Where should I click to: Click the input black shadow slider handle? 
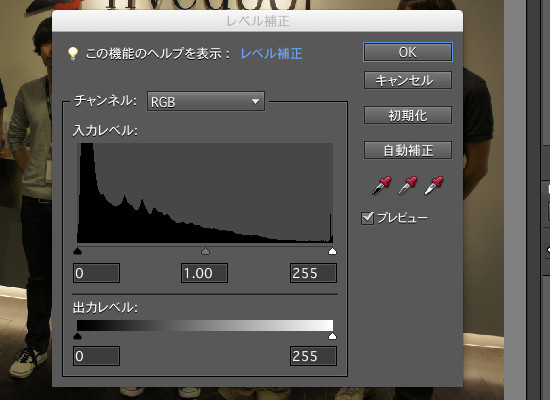click(78, 251)
